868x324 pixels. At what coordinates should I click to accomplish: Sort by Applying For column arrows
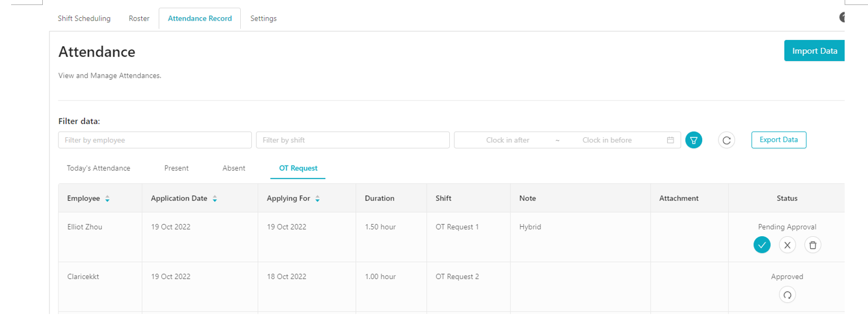317,198
